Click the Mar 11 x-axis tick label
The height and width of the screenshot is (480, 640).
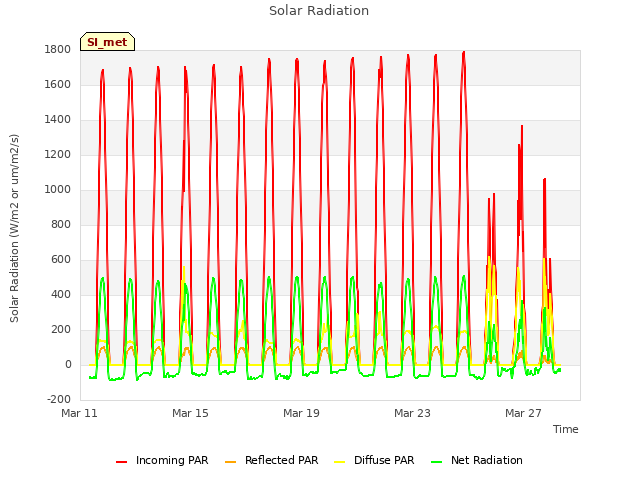[x=79, y=413]
